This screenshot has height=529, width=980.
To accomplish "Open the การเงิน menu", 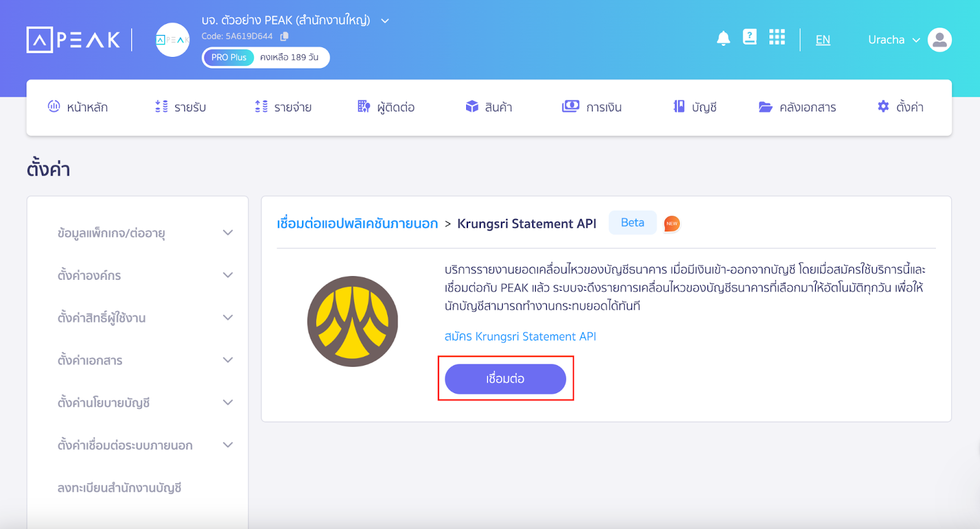I will point(592,107).
